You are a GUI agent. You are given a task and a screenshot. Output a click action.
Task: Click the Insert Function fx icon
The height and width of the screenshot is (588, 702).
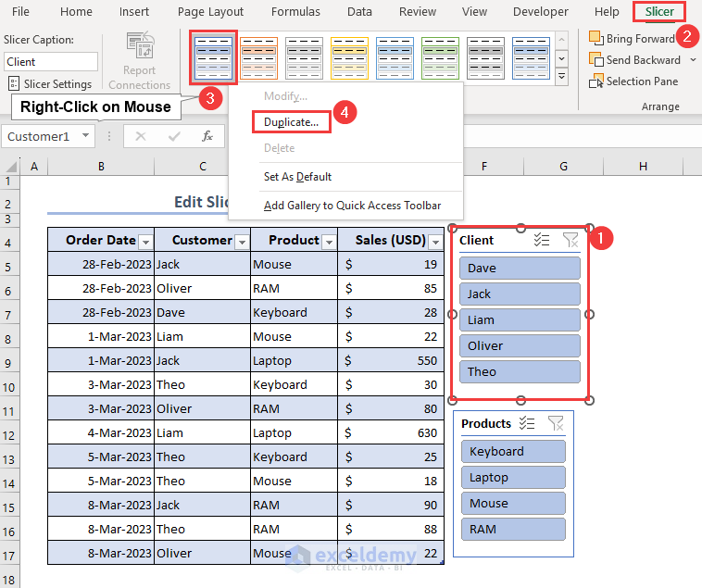pyautogui.click(x=207, y=136)
